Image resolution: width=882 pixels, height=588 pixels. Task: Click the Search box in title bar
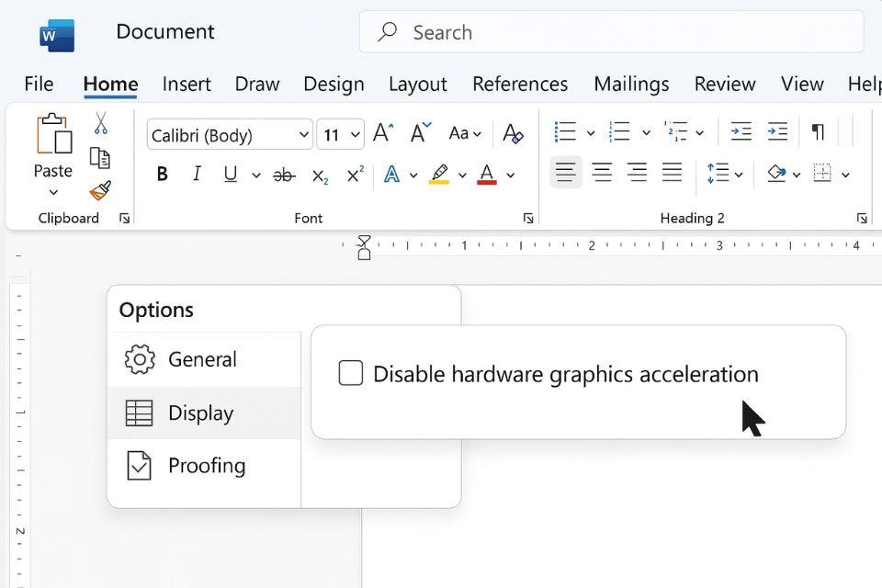coord(611,32)
